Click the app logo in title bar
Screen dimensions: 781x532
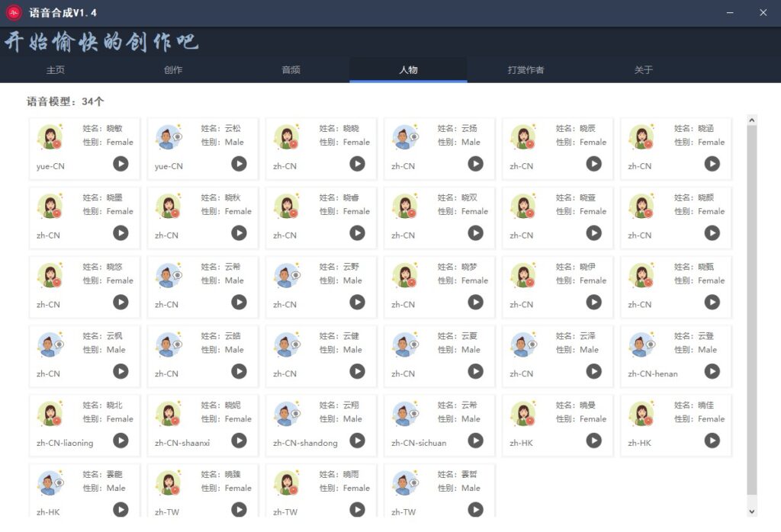14,13
